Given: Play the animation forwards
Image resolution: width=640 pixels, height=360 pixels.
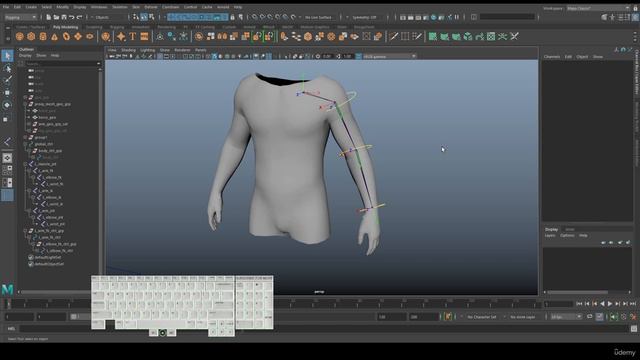Looking at the screenshot, I should (610, 304).
